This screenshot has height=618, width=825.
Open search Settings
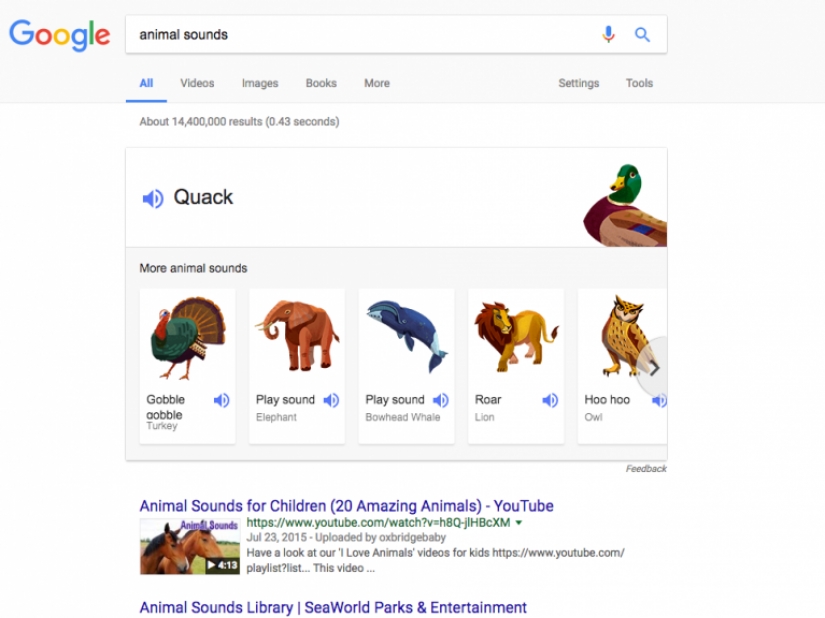tap(578, 83)
